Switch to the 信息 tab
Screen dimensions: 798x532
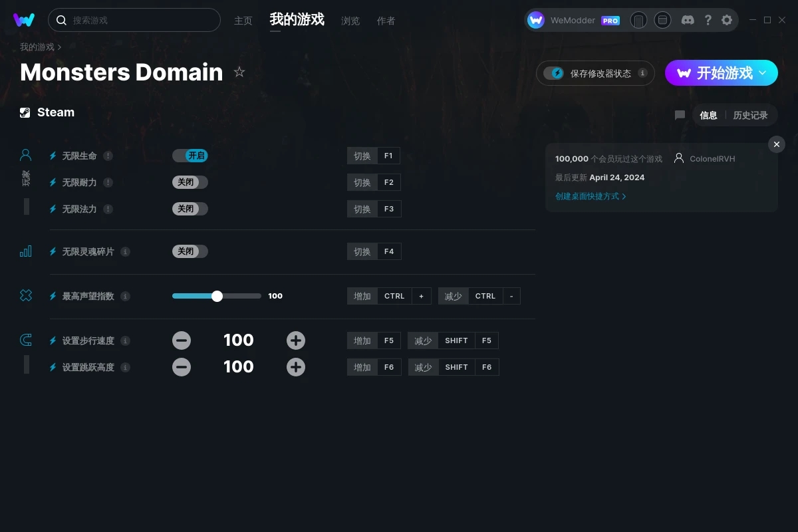coord(708,115)
